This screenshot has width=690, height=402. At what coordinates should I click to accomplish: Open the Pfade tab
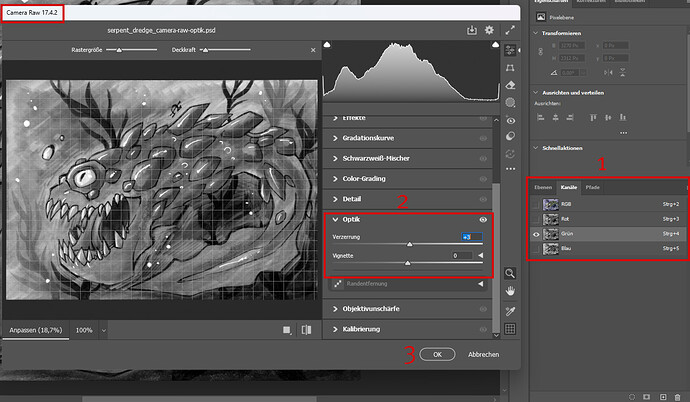[592, 187]
